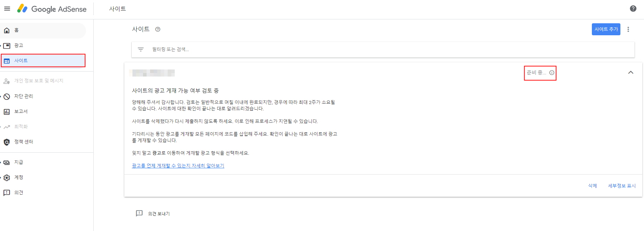Open the help question mark icon
Image resolution: width=644 pixels, height=231 pixels.
[633, 9]
